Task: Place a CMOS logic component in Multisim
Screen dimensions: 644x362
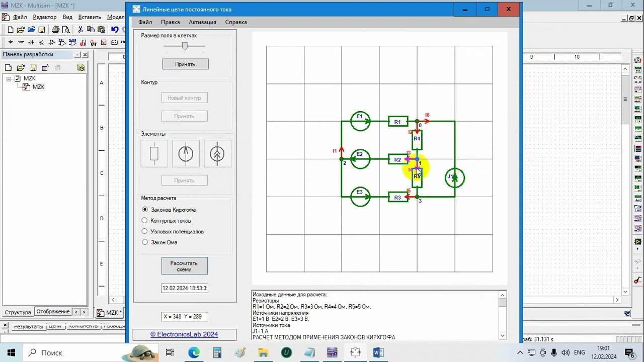Action: pyautogui.click(x=73, y=42)
